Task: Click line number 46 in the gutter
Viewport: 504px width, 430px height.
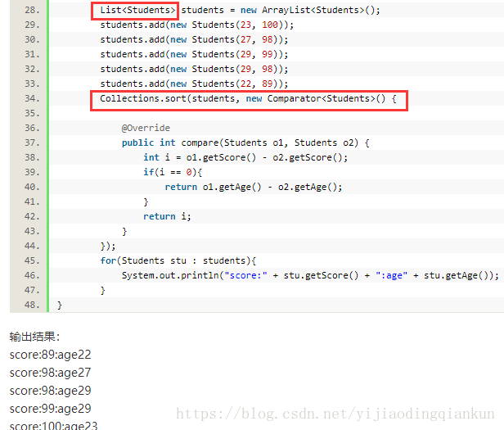Action: coord(32,275)
